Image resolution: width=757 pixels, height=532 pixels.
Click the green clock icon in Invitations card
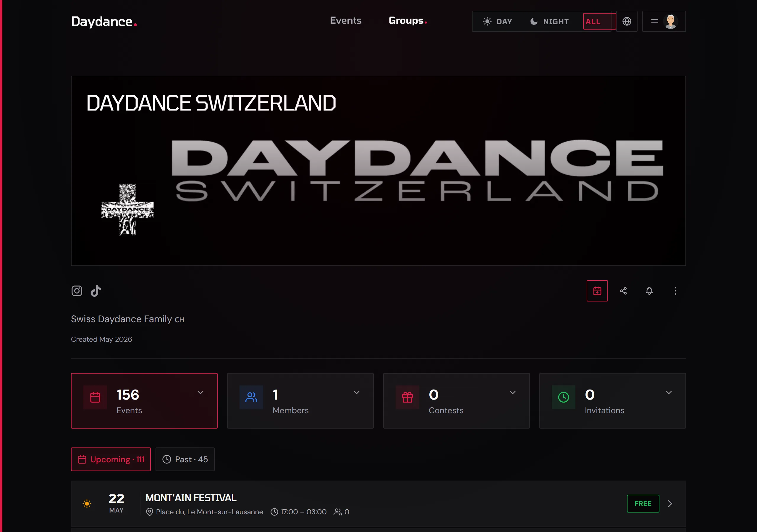tap(564, 397)
